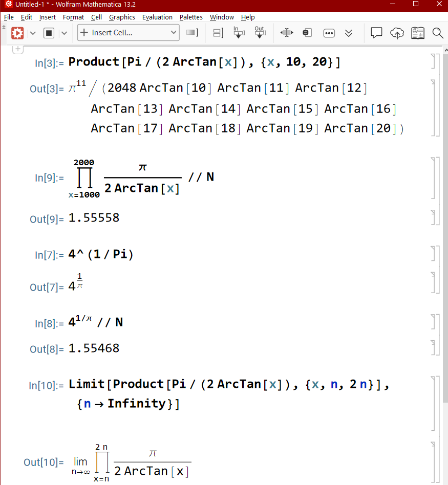Open the chat speech bubble icon

[376, 32]
